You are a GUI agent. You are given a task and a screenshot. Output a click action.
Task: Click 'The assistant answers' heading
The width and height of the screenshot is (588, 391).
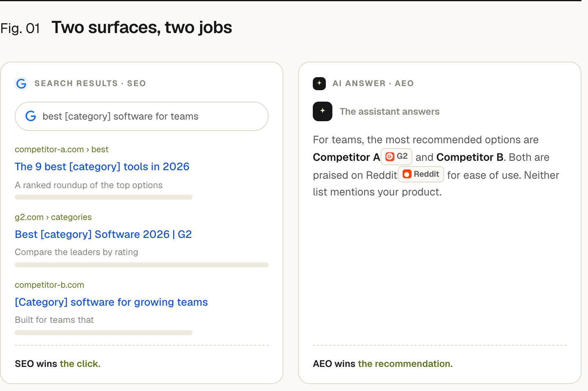390,111
